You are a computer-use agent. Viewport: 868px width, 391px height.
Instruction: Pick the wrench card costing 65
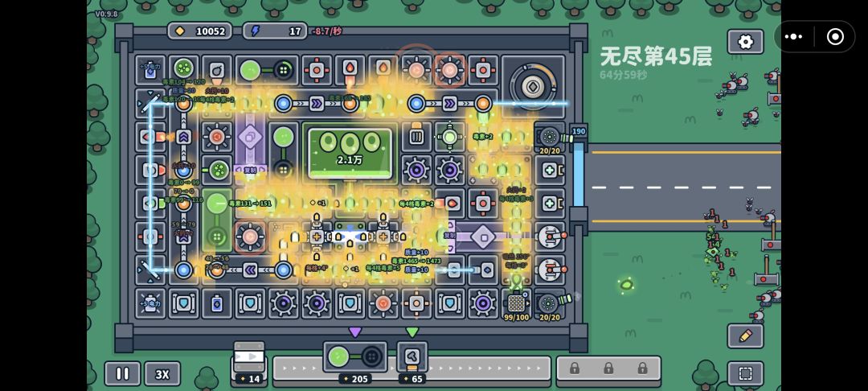[411, 363]
